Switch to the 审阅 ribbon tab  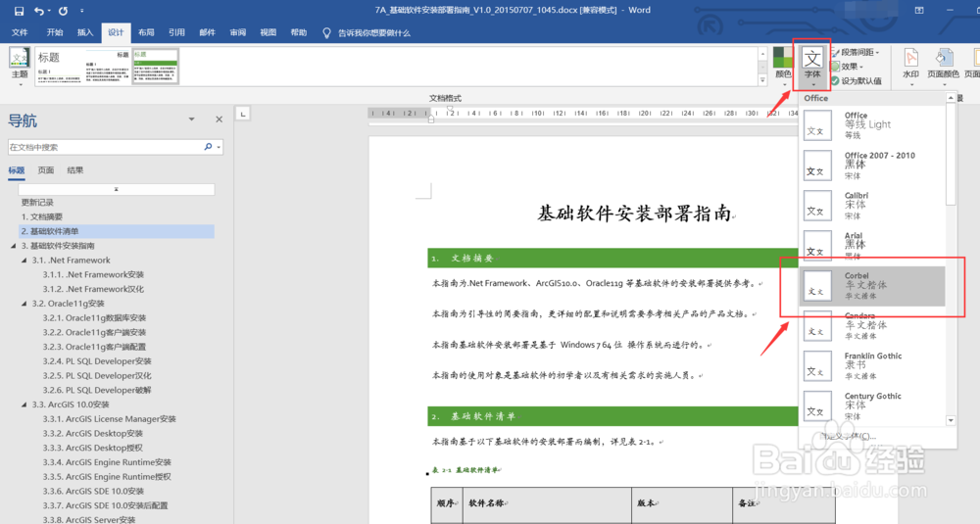[238, 32]
